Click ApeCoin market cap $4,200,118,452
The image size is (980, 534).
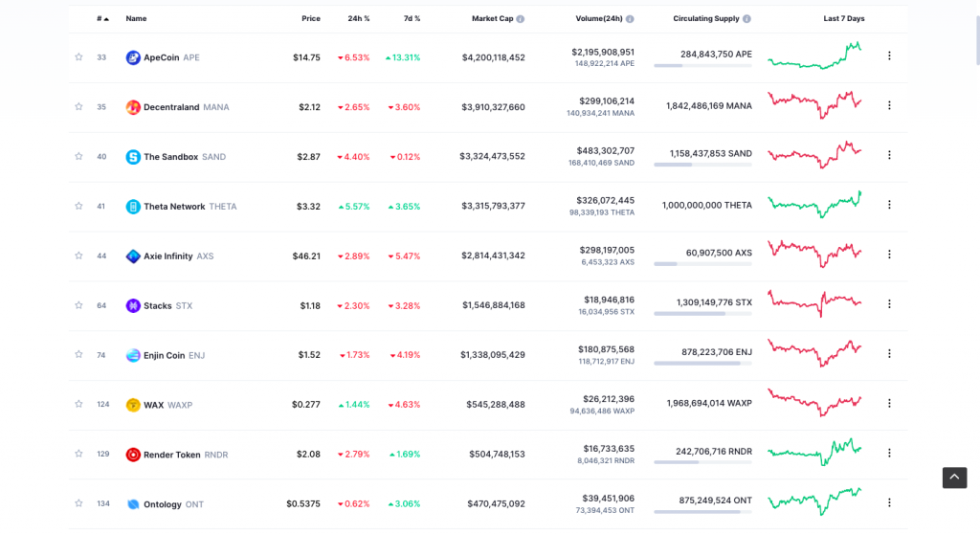[493, 57]
